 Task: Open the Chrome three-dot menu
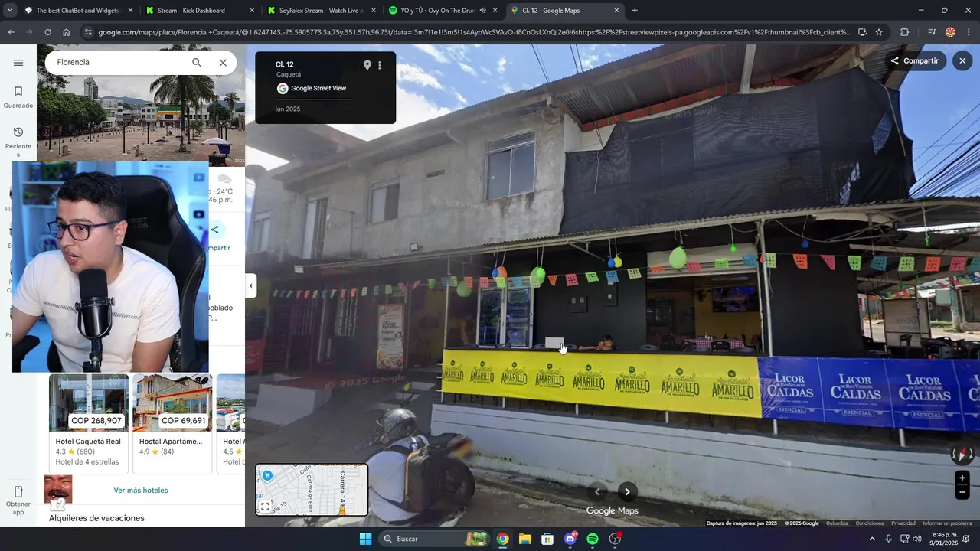(969, 32)
